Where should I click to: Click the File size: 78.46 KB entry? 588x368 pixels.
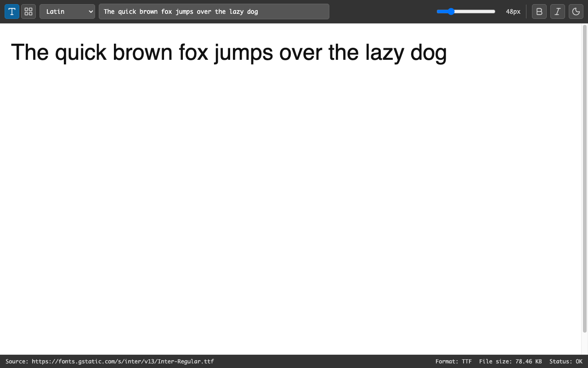click(x=510, y=362)
